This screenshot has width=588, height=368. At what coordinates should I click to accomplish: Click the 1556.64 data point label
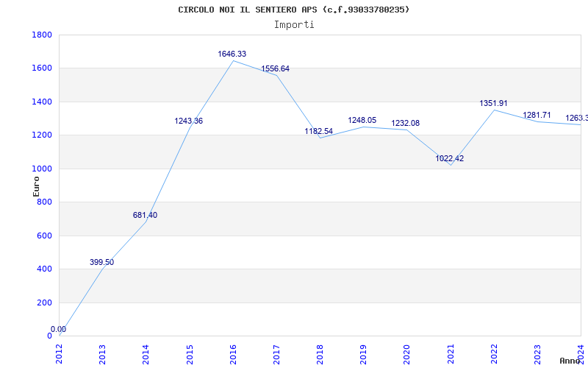(x=275, y=69)
